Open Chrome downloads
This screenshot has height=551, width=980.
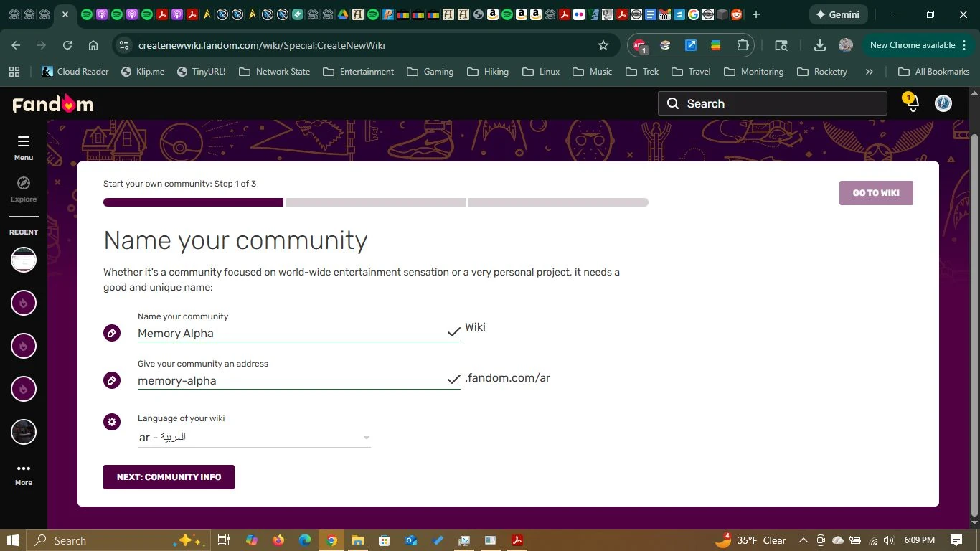click(x=820, y=45)
